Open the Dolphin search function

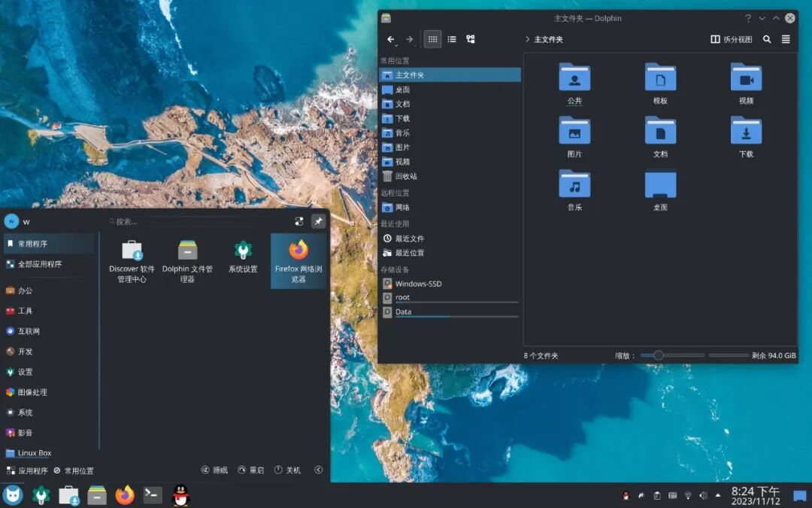tap(767, 39)
